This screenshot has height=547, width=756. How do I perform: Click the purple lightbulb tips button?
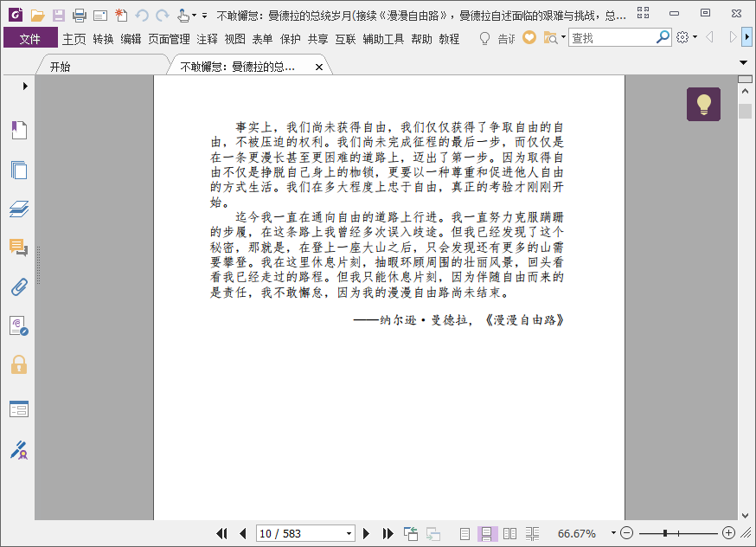coord(703,104)
